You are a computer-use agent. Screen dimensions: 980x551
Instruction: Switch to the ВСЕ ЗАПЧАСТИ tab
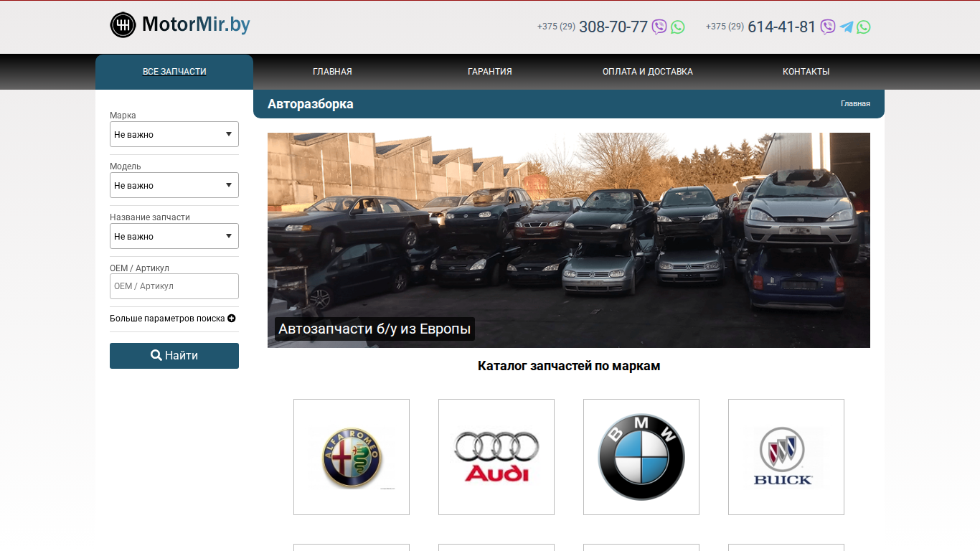point(174,72)
